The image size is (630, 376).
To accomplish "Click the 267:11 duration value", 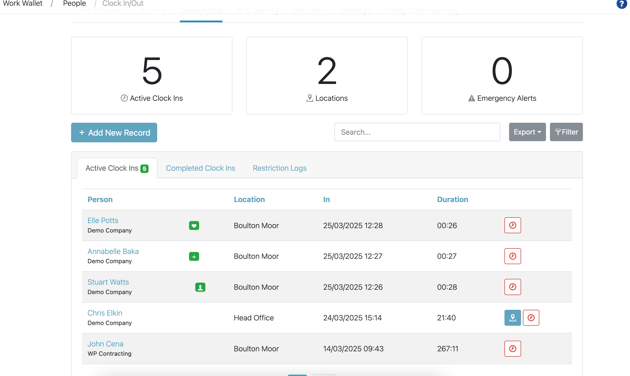I will (448, 349).
